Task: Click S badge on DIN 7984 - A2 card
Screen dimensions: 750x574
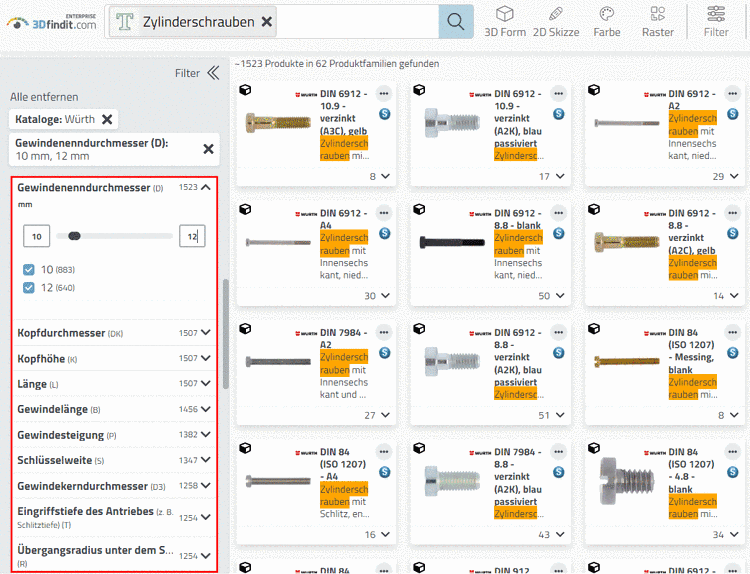Action: pos(385,353)
